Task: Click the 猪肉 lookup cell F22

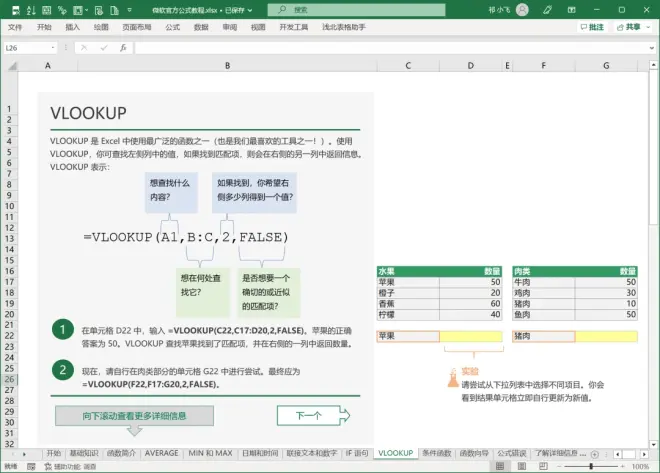Action: click(544, 336)
